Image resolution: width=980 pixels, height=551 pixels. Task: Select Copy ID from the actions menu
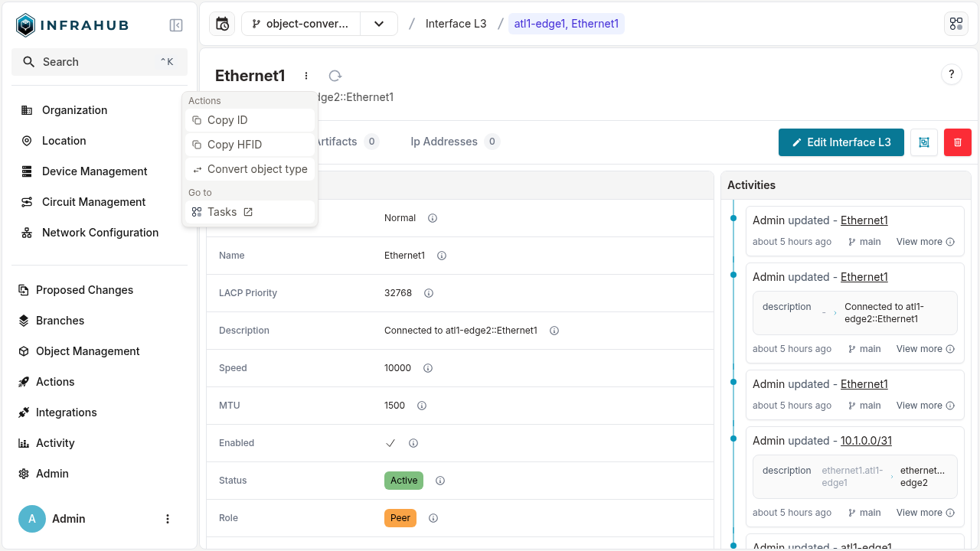(227, 119)
